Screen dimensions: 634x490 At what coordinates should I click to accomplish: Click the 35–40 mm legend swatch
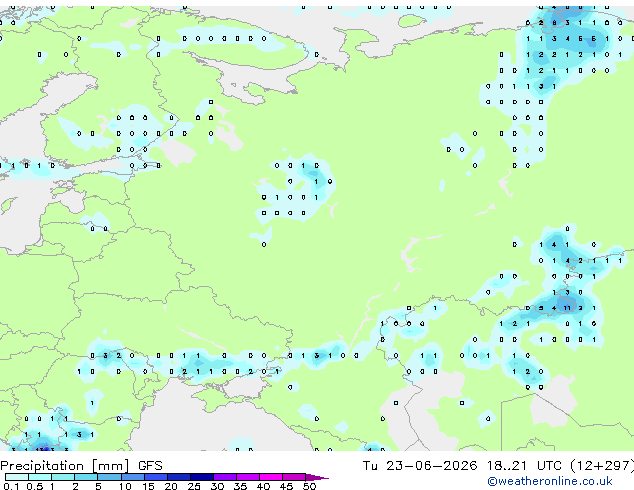pos(248,477)
